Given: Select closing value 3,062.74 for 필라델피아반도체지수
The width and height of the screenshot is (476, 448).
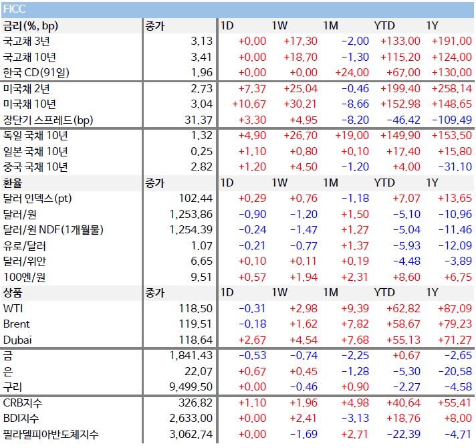Looking at the screenshot, I should [x=191, y=435].
